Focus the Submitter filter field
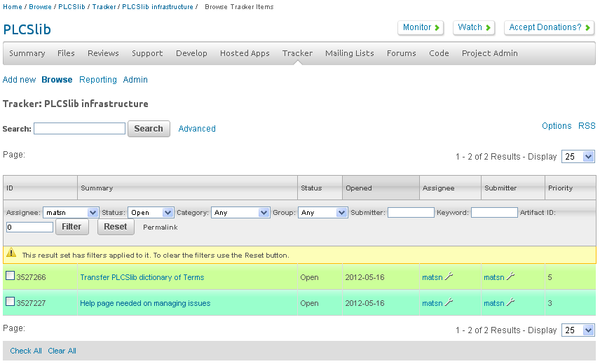The height and width of the screenshot is (364, 600). tap(411, 212)
